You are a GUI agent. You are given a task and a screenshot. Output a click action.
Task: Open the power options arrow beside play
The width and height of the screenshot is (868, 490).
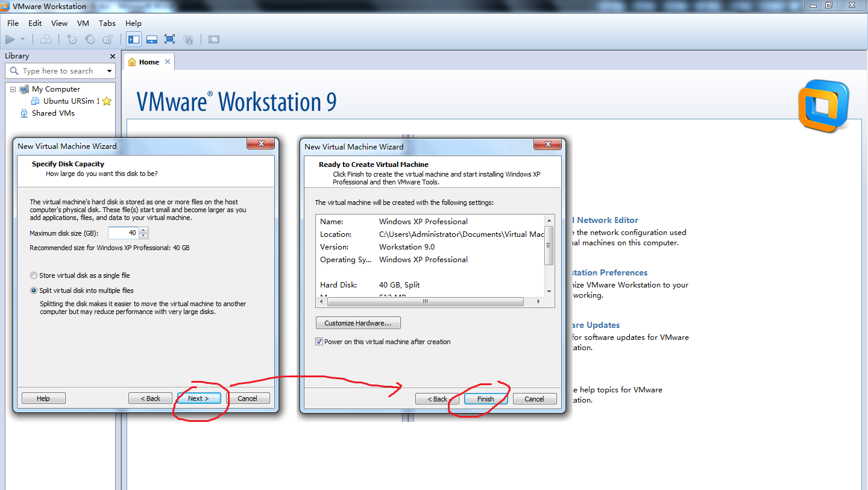[x=23, y=39]
